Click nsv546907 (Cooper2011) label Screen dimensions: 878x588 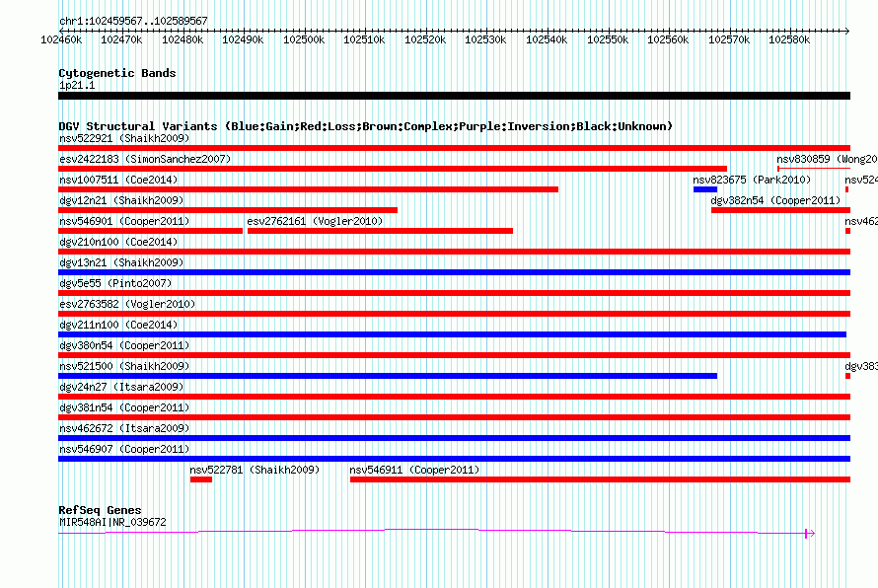(x=124, y=449)
